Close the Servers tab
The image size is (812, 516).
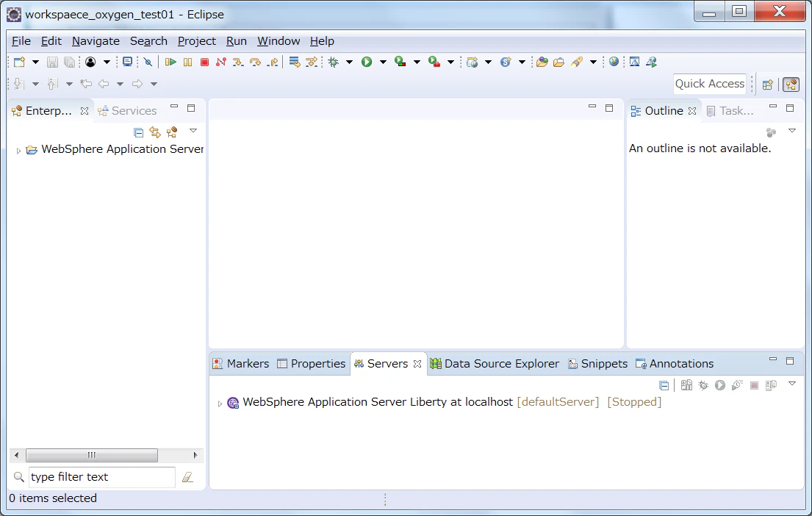[417, 364]
